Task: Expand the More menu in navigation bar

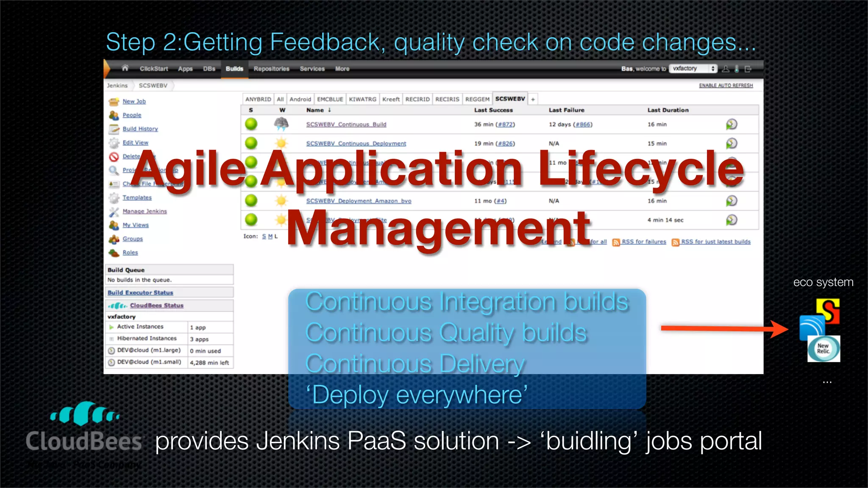Action: 342,69
